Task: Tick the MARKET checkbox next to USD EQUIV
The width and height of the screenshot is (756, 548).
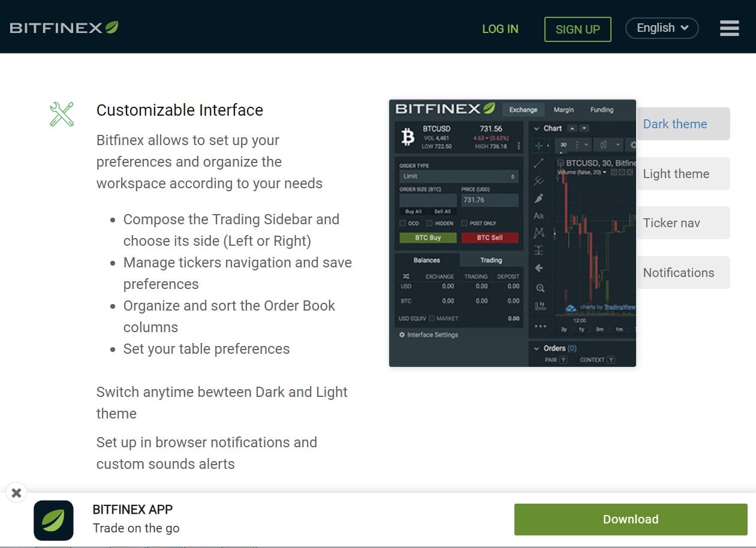Action: (432, 318)
